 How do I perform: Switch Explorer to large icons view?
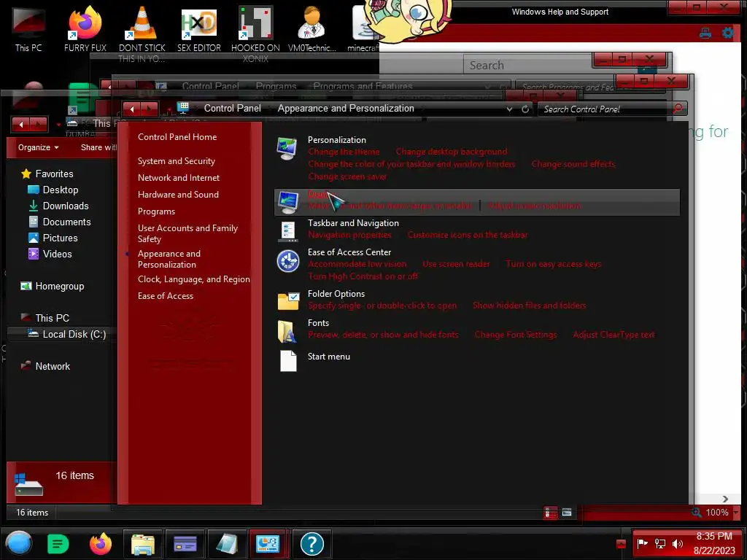coord(567,513)
